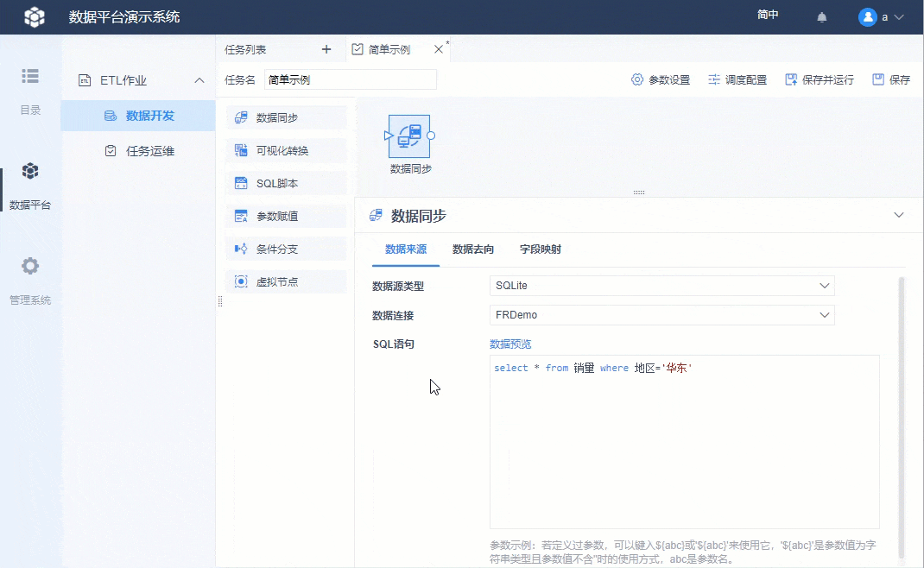Image resolution: width=924 pixels, height=568 pixels.
Task: Switch to the 数据去向 tab
Action: point(473,249)
